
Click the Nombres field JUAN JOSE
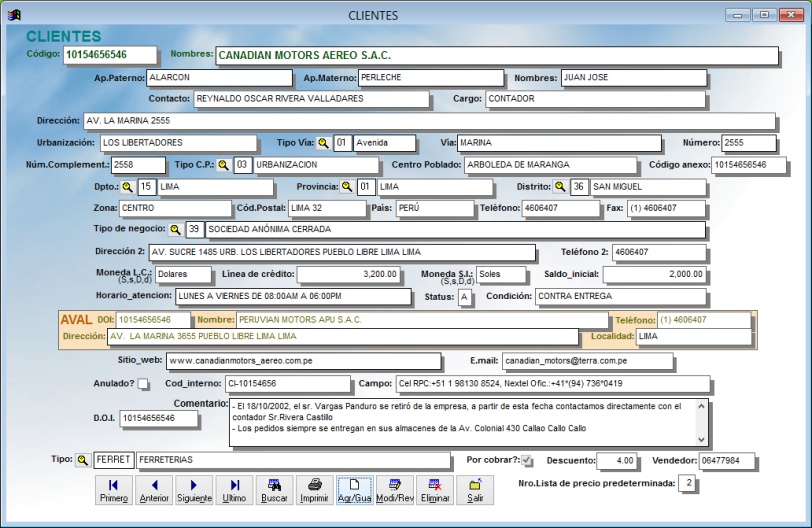click(x=633, y=78)
